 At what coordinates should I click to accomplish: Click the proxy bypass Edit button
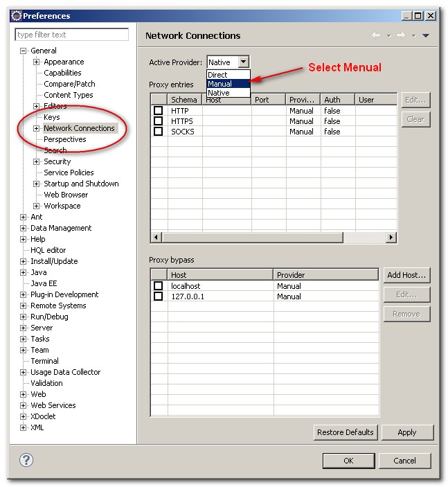[x=406, y=294]
